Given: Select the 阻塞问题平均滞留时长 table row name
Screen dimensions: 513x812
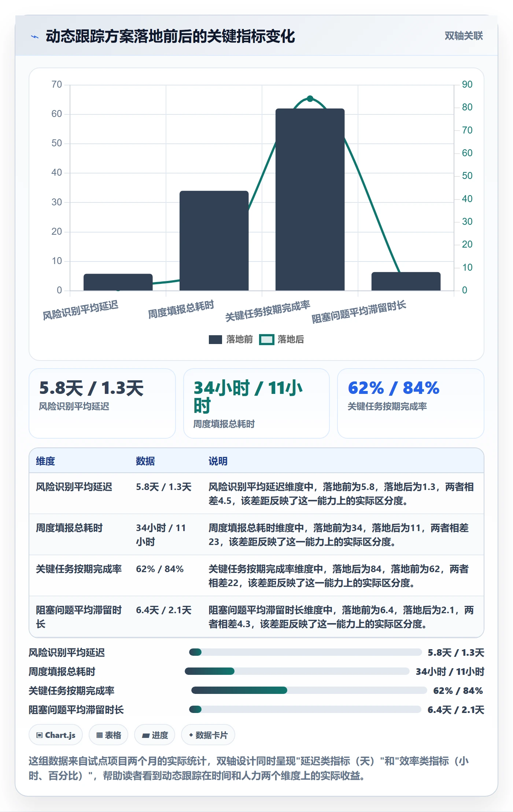Looking at the screenshot, I should point(79,617).
